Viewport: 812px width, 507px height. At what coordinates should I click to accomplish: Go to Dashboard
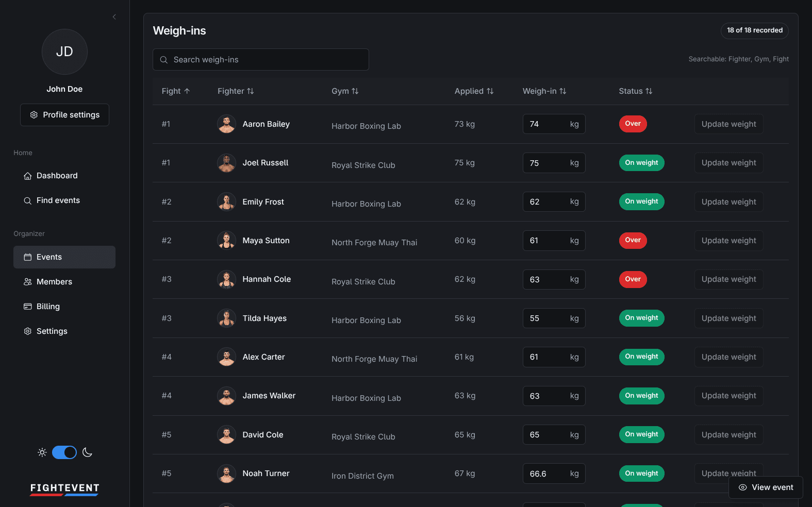pyautogui.click(x=64, y=176)
